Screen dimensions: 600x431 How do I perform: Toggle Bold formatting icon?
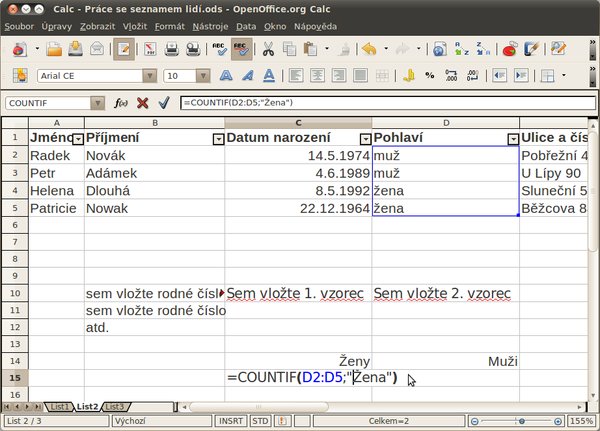click(x=226, y=75)
